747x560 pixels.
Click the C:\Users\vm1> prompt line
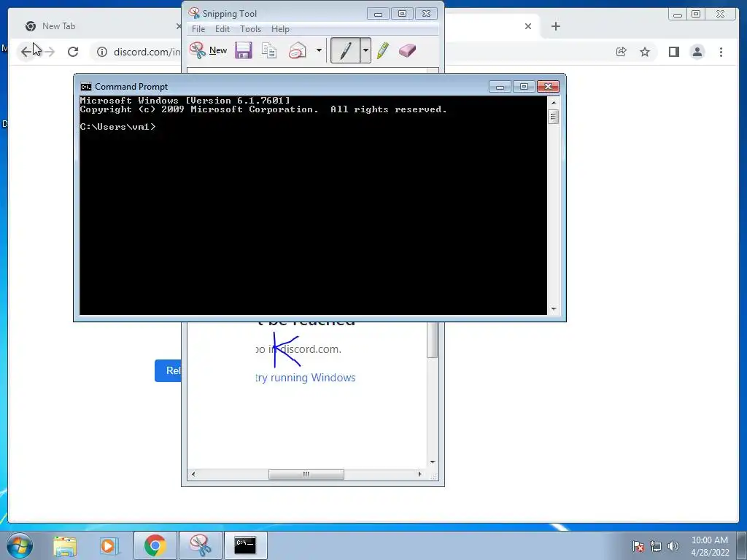(117, 127)
